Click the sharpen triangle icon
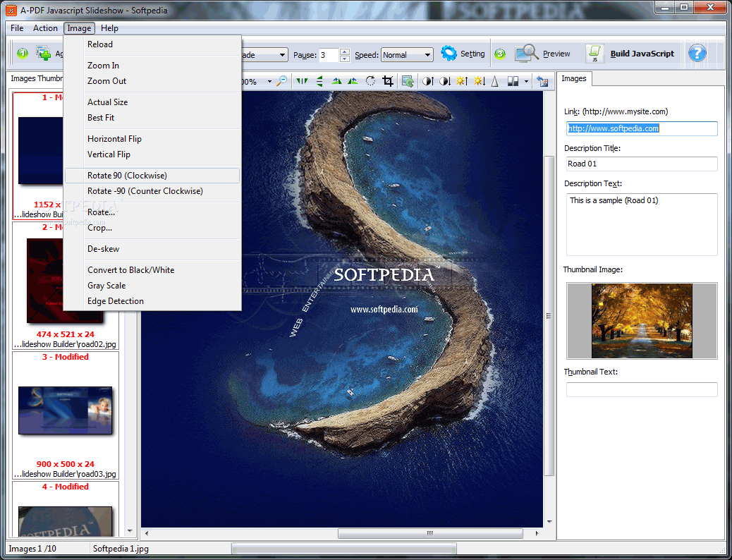The width and height of the screenshot is (732, 560). (495, 81)
